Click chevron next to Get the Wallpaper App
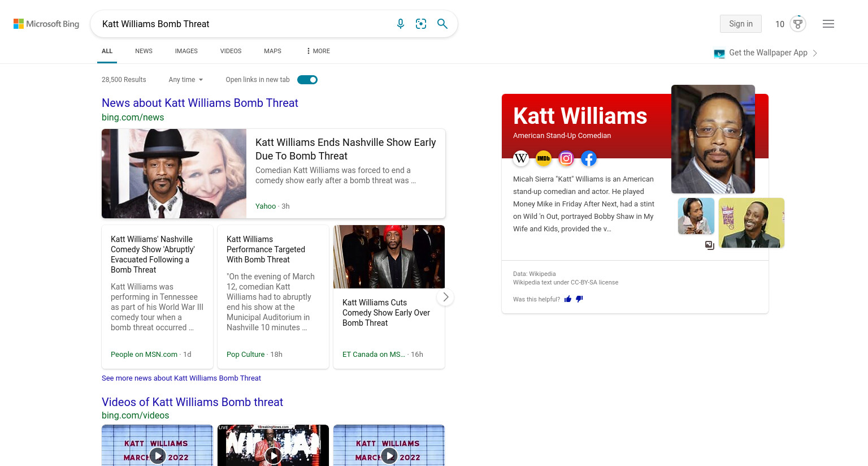Viewport: 868px width, 466px height. tap(815, 53)
